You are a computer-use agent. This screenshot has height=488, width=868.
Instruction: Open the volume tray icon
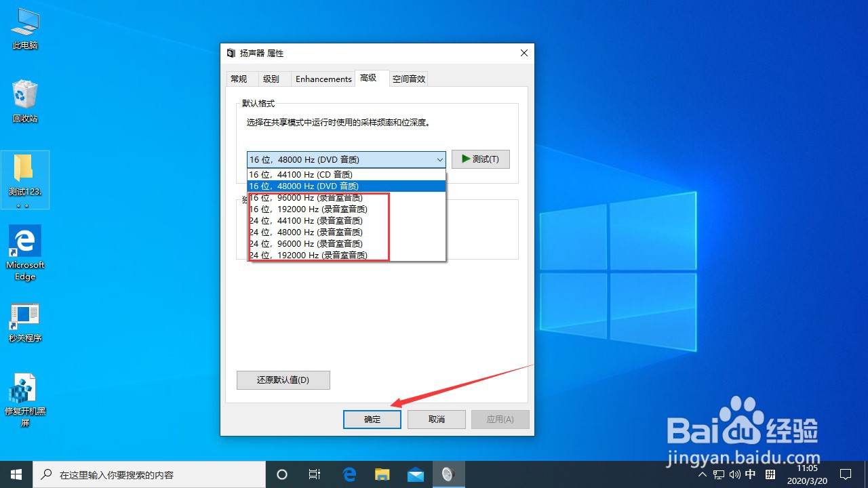point(734,474)
